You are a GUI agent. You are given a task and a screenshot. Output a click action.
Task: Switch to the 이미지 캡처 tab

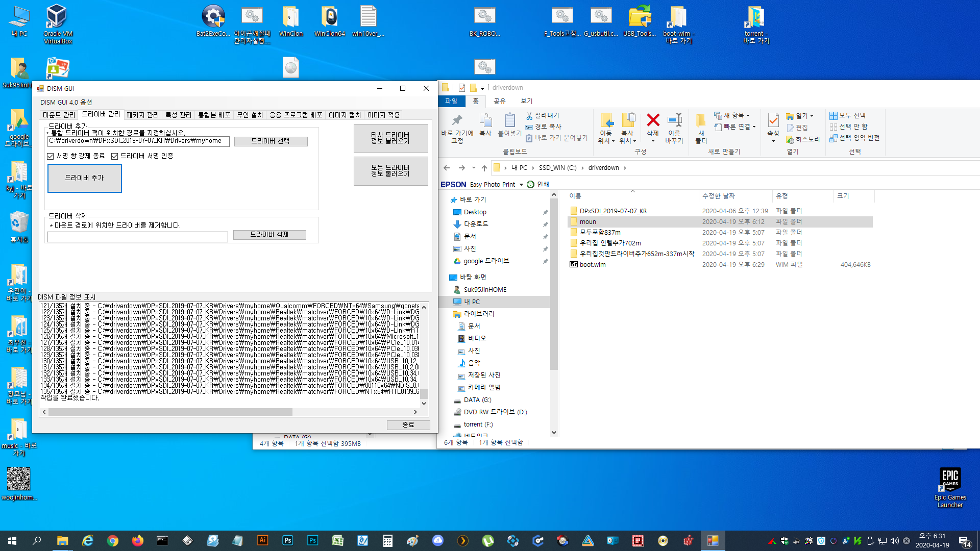pyautogui.click(x=345, y=115)
